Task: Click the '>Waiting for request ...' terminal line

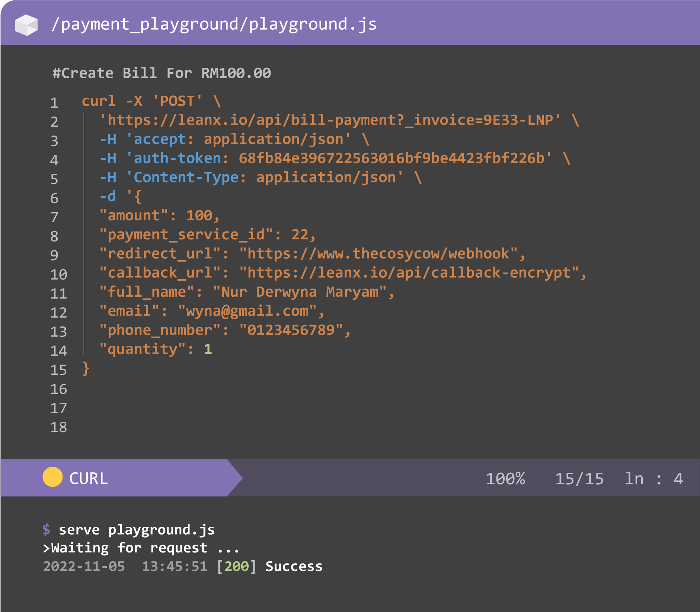Action: (141, 548)
